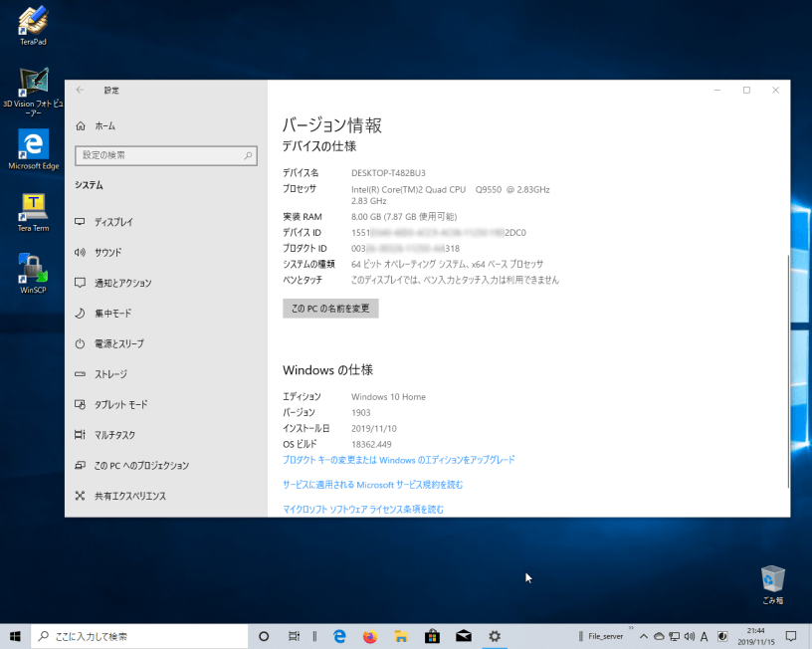The image size is (812, 649).
Task: Open サウンド settings in the sidebar
Action: tap(112, 252)
